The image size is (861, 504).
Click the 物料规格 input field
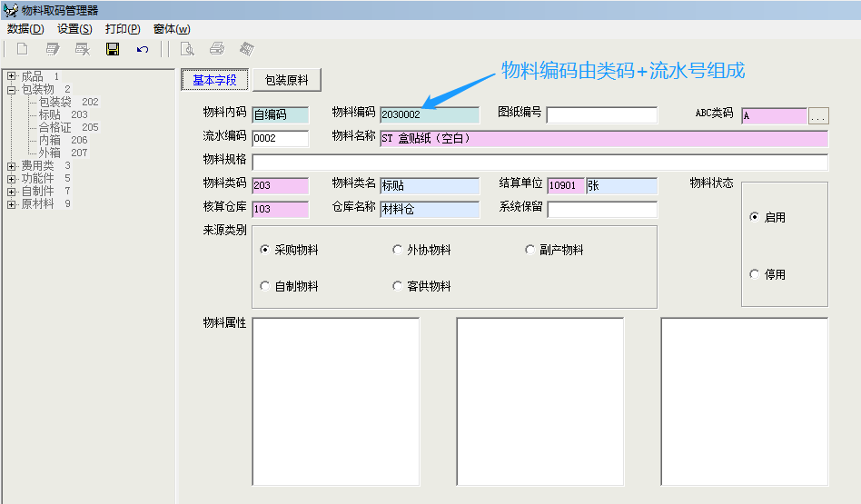539,163
